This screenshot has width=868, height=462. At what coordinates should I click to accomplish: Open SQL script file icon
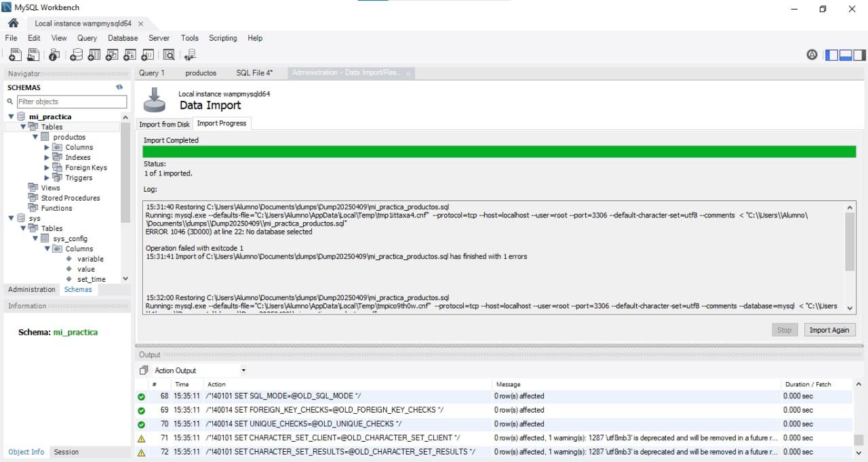[34, 55]
